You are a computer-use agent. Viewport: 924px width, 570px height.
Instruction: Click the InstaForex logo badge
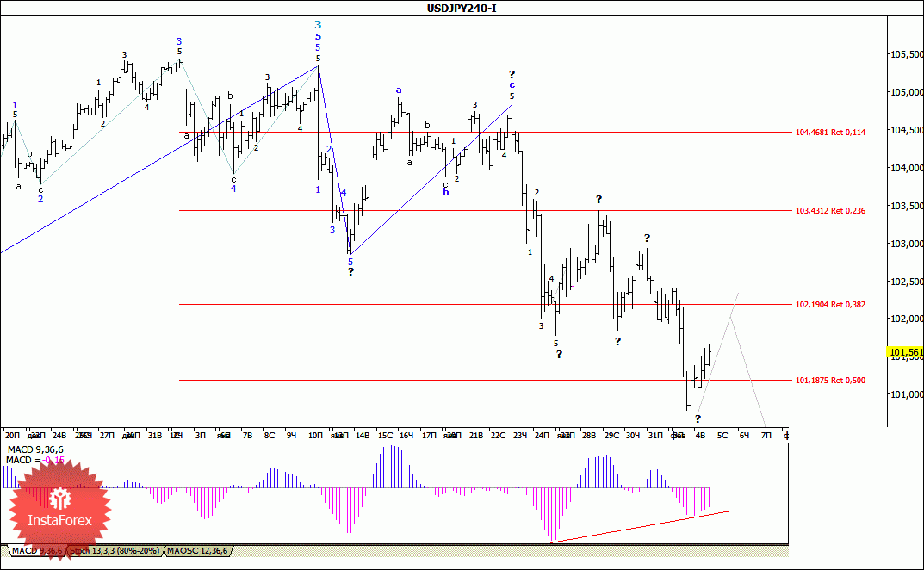(59, 508)
